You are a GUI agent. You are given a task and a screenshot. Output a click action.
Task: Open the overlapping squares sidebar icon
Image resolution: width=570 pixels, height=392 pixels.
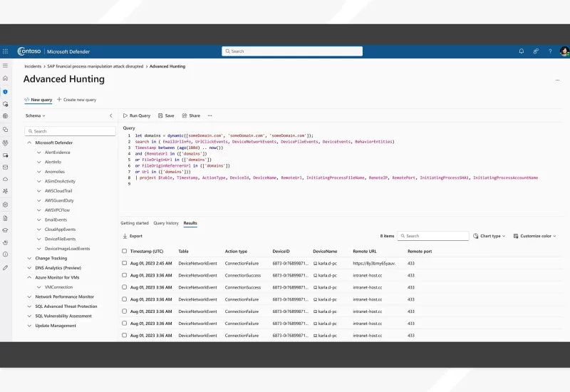coord(5,130)
